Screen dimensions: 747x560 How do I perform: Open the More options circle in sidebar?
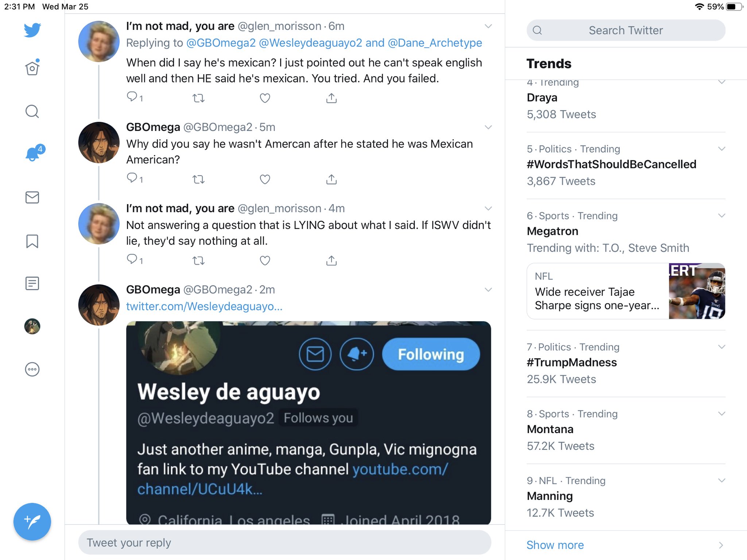pyautogui.click(x=32, y=369)
